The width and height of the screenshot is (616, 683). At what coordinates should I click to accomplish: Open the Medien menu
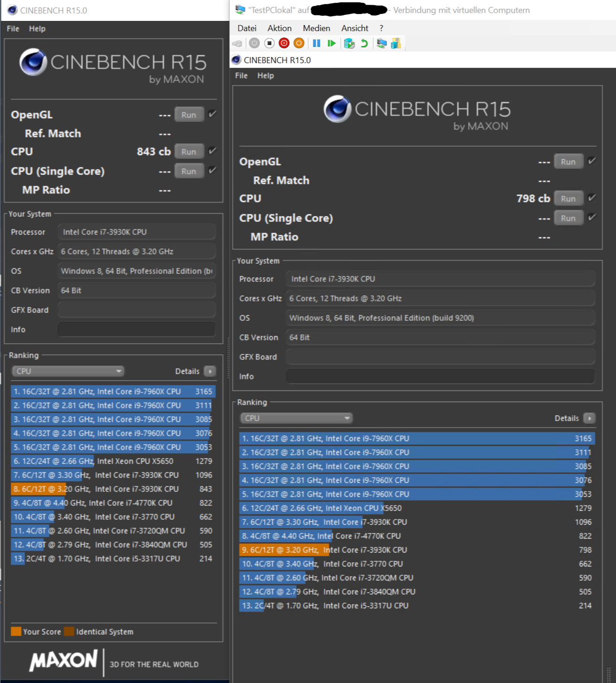click(x=317, y=28)
